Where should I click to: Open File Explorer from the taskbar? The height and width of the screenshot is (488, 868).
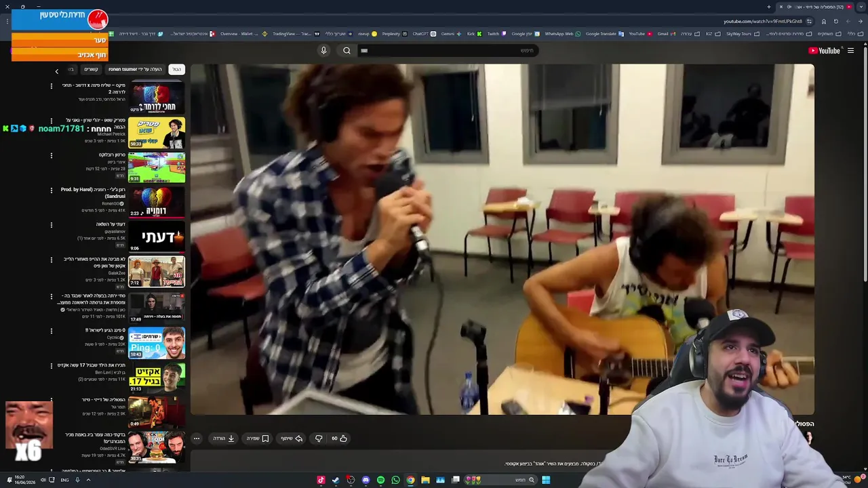[x=425, y=480]
